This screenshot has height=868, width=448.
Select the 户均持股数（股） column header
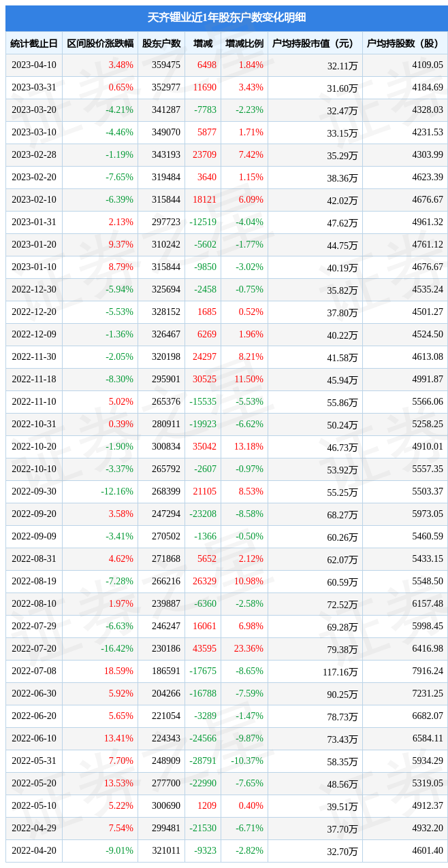[405, 43]
